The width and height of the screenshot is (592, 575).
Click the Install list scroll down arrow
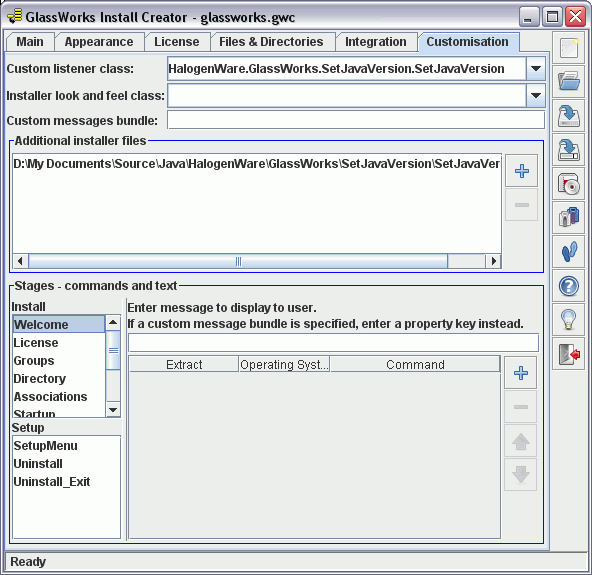[x=113, y=410]
